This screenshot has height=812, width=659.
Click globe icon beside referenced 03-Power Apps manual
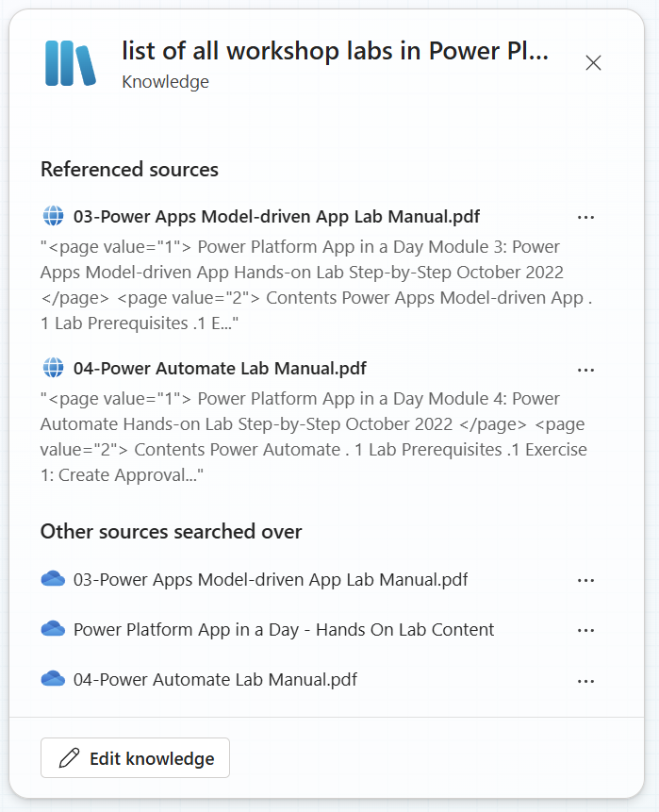pos(53,216)
